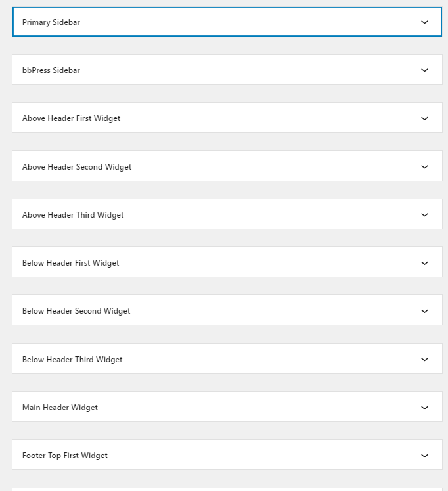Expand Below Header First Widget chevron

coord(424,263)
